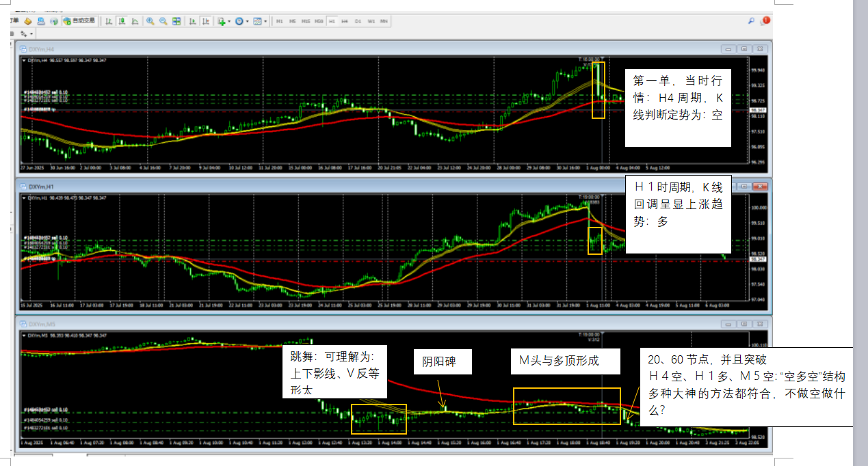
Task: Toggle chart shift icon
Action: tap(205, 21)
